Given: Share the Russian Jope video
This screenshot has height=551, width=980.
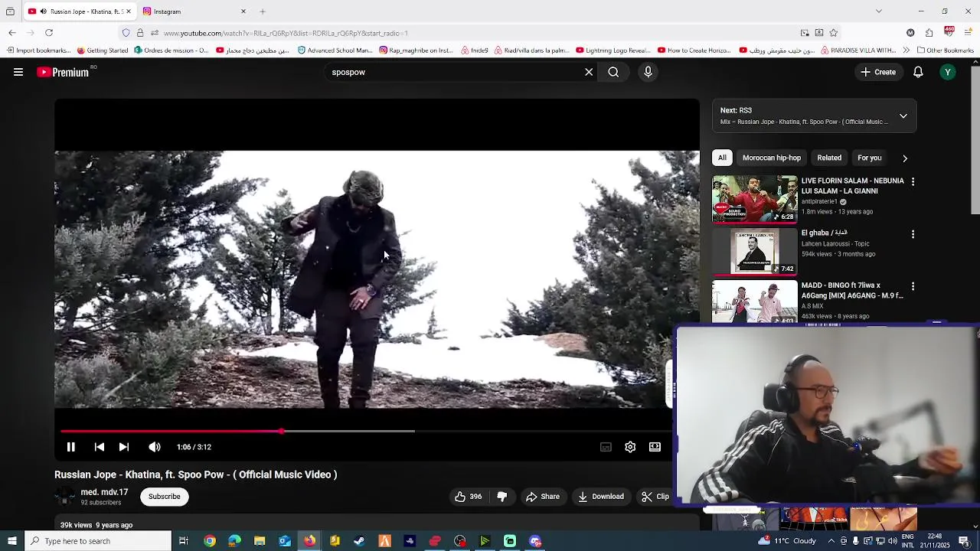Looking at the screenshot, I should (x=543, y=497).
